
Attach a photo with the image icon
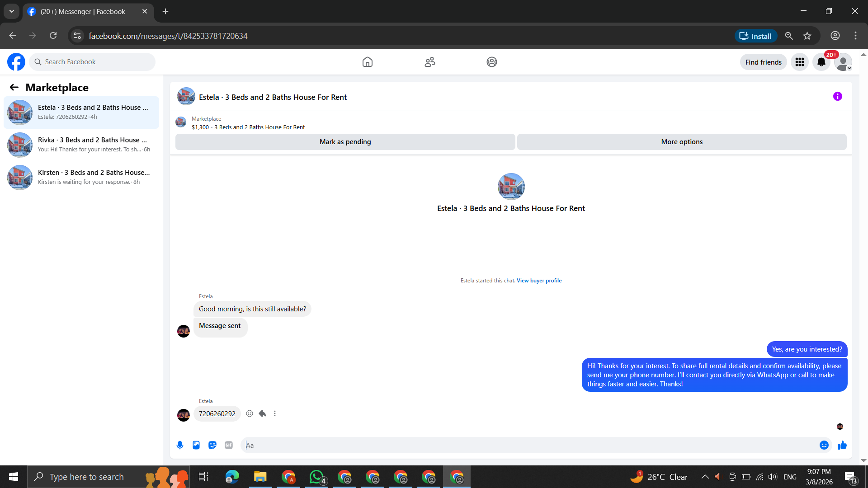196,445
